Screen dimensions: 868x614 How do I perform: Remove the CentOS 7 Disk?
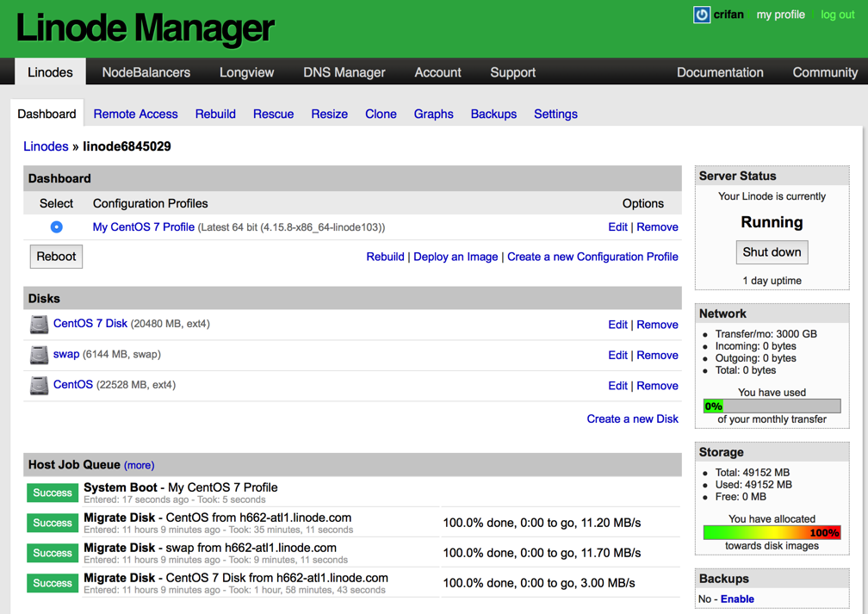pyautogui.click(x=657, y=325)
